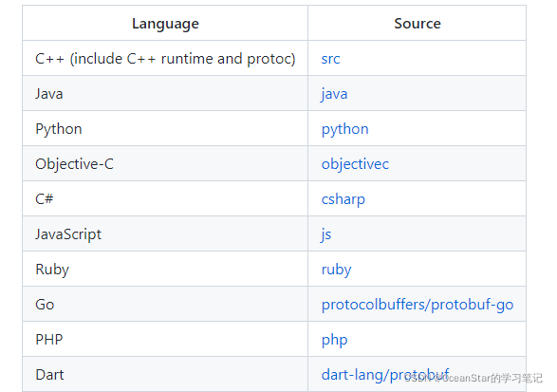This screenshot has width=557, height=392.
Task: Open the src source link
Action: tap(330, 59)
